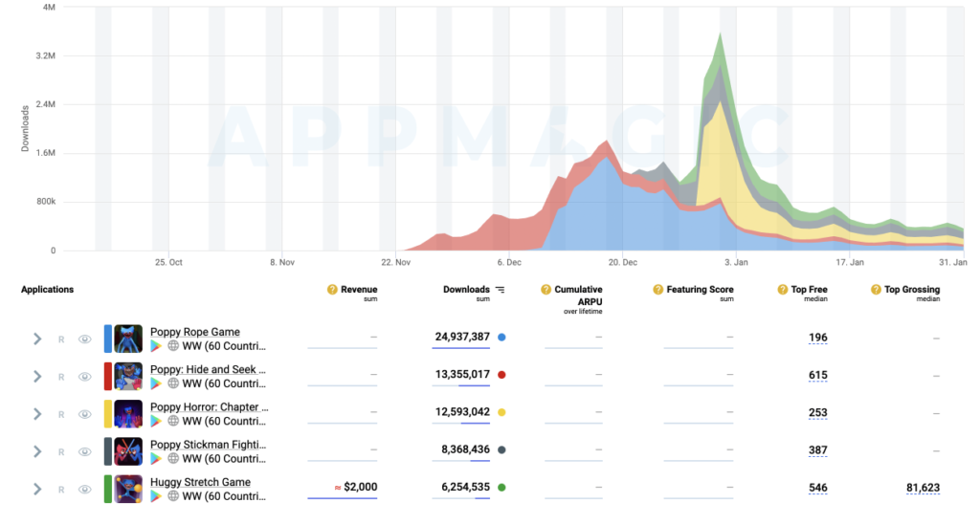Open the Top Free help icon

pyautogui.click(x=783, y=290)
